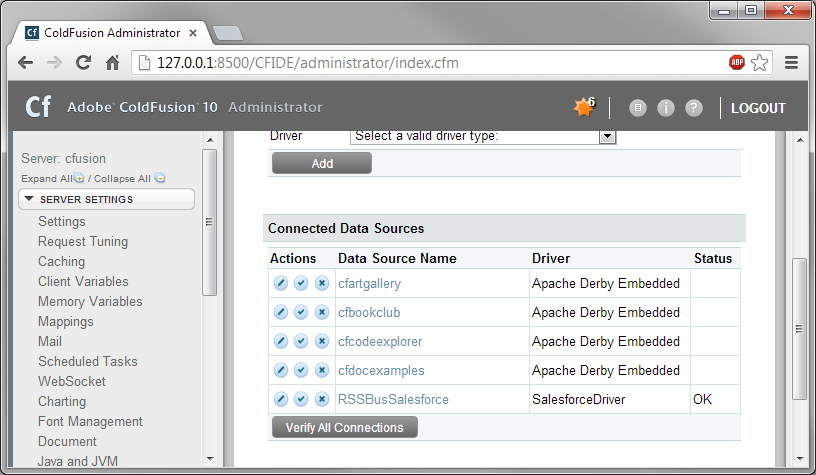Click the Add button

point(321,163)
